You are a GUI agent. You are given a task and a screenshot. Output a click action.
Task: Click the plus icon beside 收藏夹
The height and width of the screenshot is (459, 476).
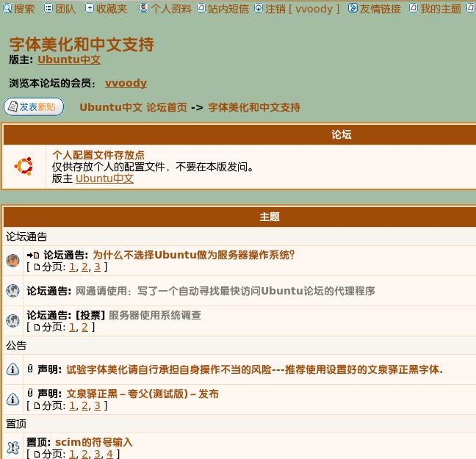90,8
